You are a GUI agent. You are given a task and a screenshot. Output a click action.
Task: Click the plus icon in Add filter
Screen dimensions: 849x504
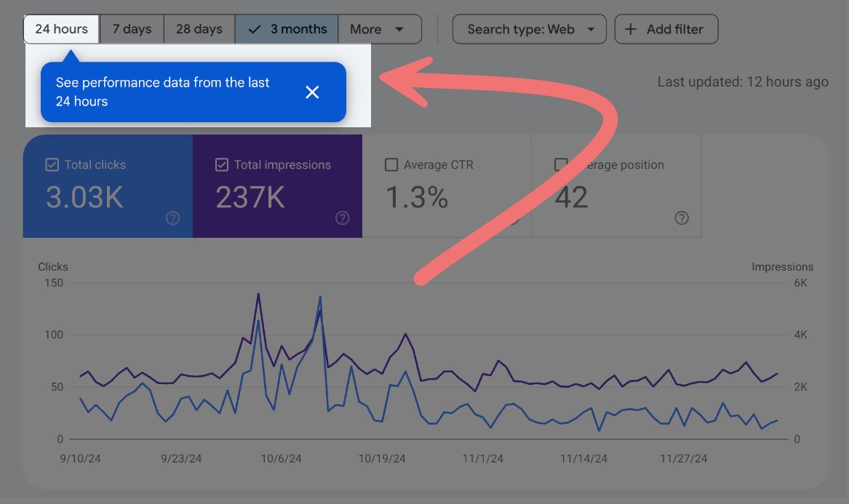pyautogui.click(x=630, y=29)
